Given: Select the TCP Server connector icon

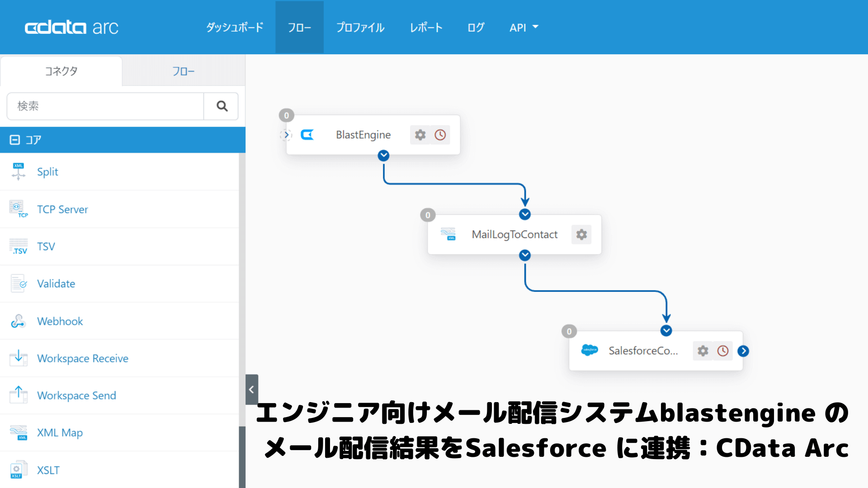Looking at the screenshot, I should coord(19,209).
